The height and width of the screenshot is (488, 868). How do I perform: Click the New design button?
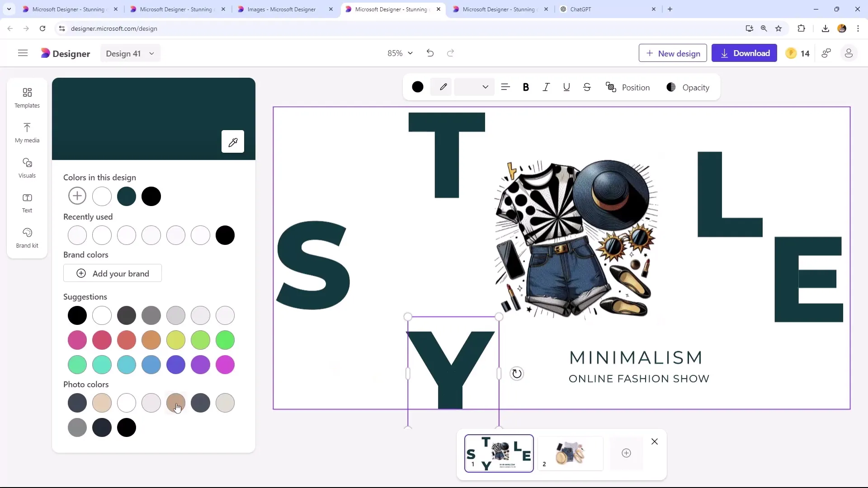tap(673, 53)
